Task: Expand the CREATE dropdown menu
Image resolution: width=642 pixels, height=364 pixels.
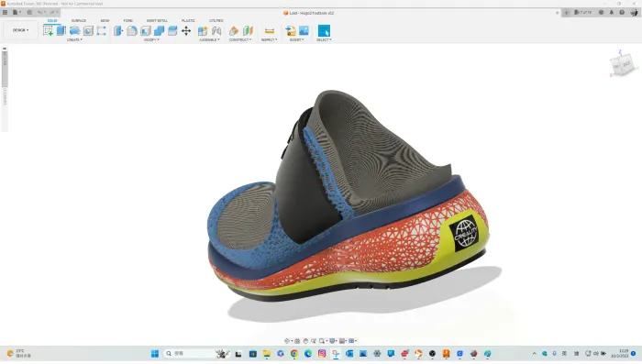Action: click(74, 39)
